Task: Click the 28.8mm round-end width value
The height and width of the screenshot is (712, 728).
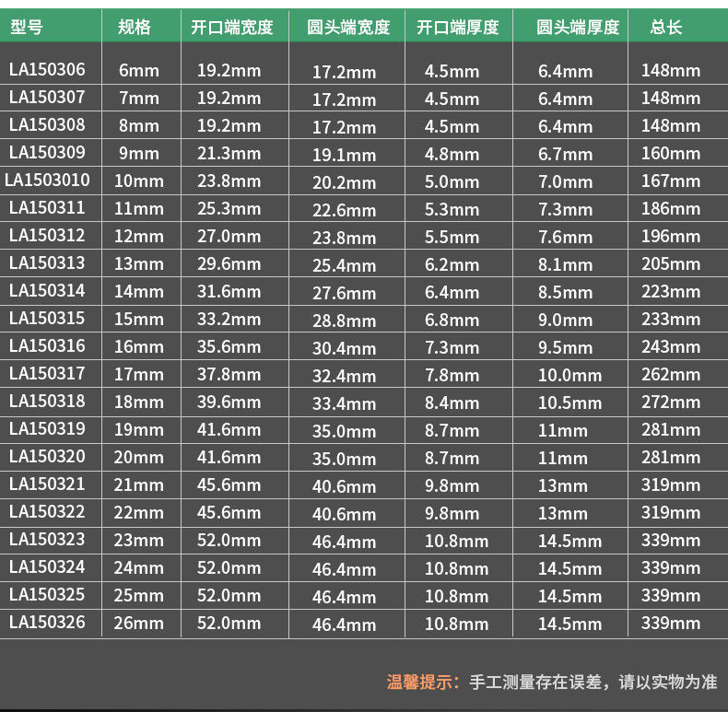Action: (344, 321)
